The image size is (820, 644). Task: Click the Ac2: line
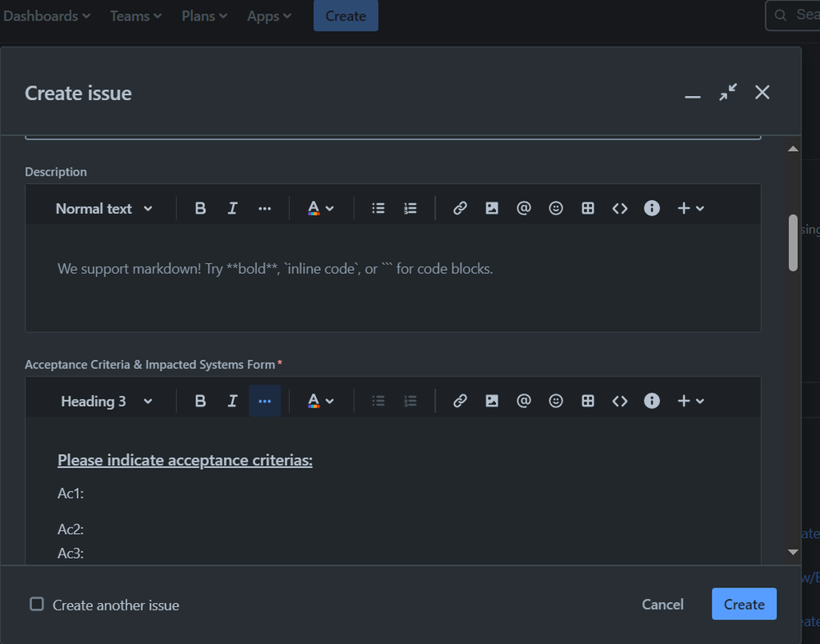click(71, 529)
